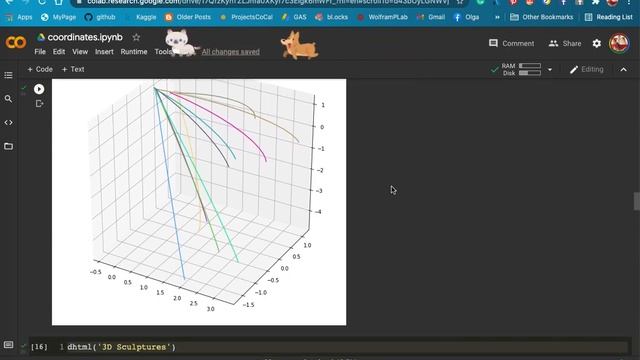Open the WolframPLab bookmark
The height and width of the screenshot is (360, 640).
[382, 17]
